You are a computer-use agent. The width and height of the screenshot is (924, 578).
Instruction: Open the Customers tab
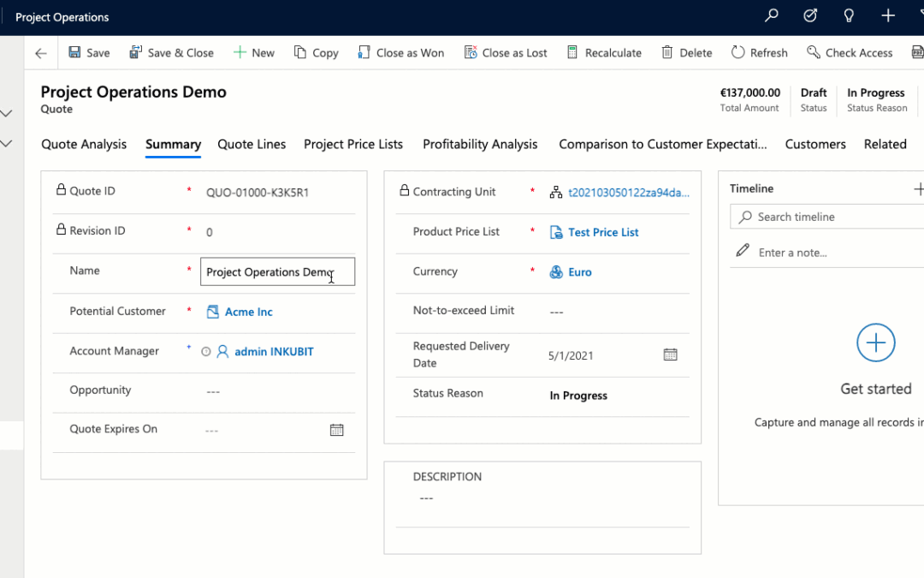coord(815,145)
